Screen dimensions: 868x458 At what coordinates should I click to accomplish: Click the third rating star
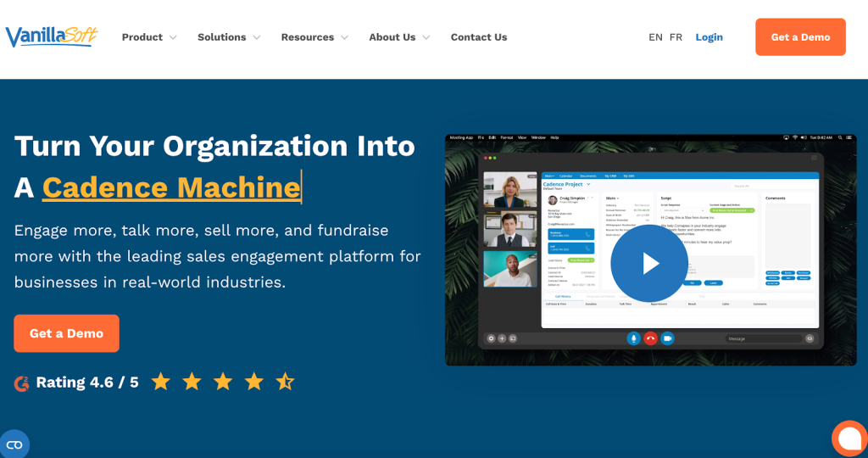click(223, 382)
